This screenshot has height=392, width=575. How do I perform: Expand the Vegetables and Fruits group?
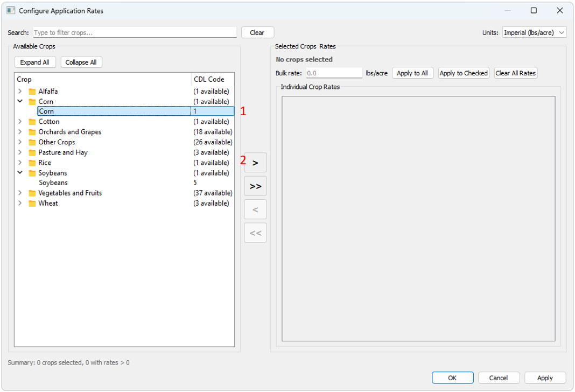point(20,193)
